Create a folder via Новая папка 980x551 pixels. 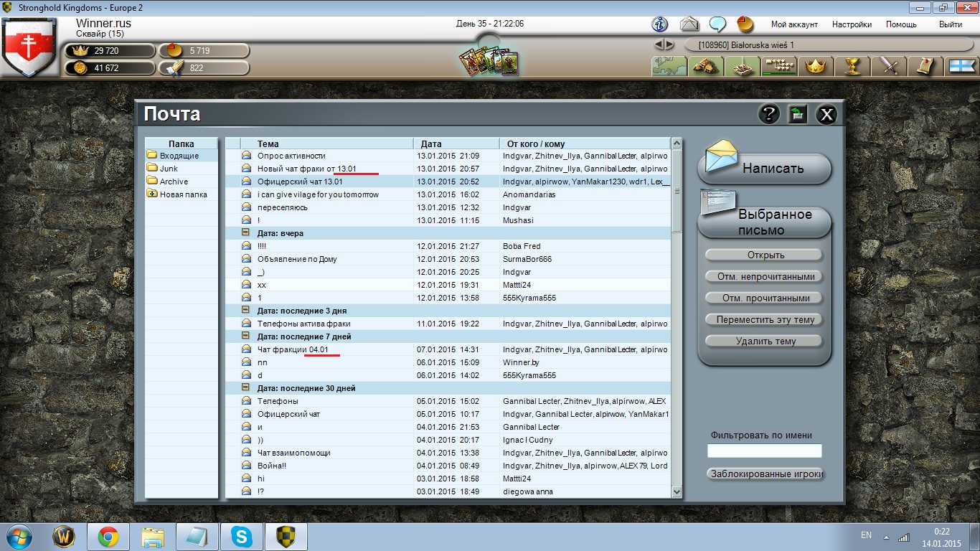(x=182, y=194)
